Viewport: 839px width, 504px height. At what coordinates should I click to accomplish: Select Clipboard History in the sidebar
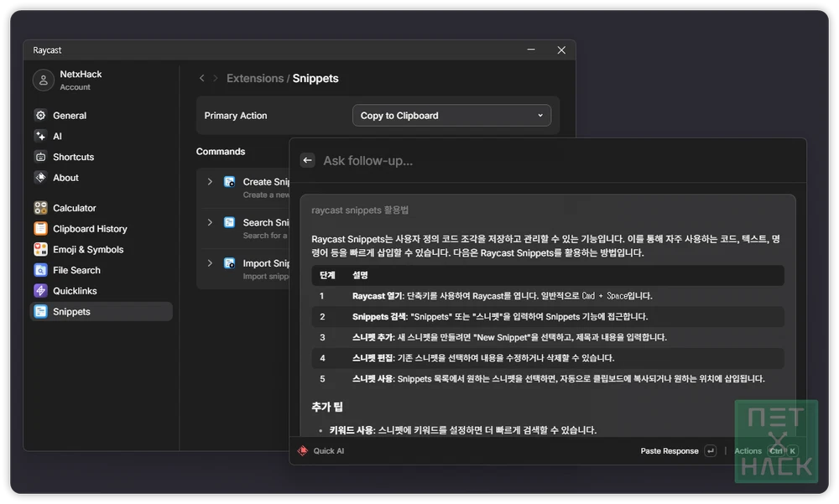(x=102, y=228)
